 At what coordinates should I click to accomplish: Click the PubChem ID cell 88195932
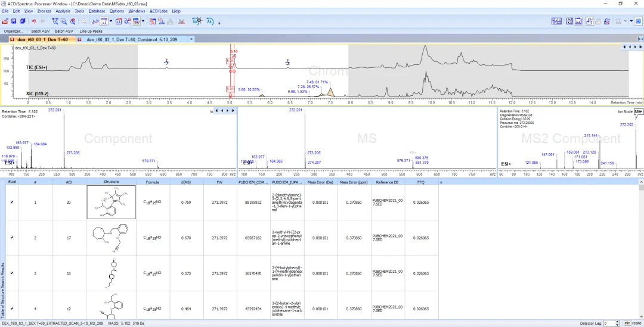(253, 203)
